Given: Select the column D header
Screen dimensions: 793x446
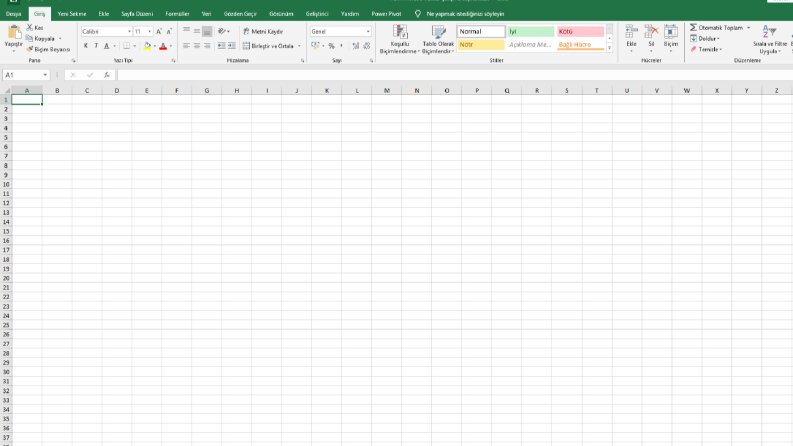Looking at the screenshot, I should coord(117,91).
